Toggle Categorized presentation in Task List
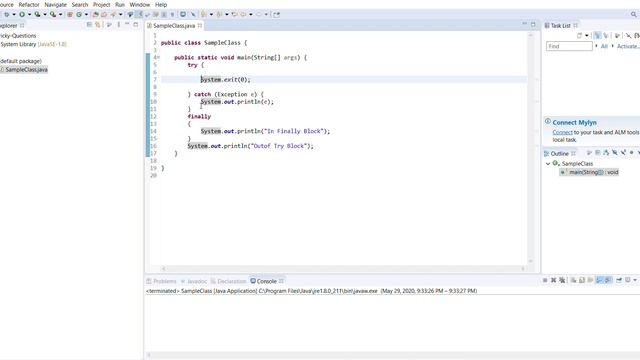The image size is (640, 360). [597, 36]
